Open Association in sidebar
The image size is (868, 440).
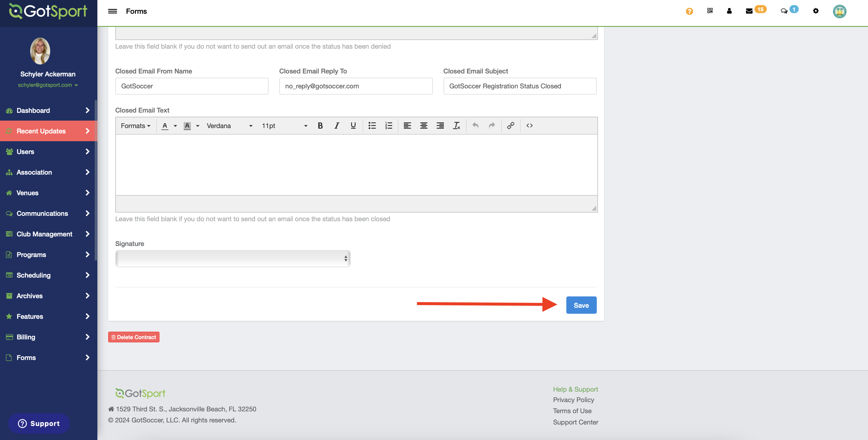pyautogui.click(x=48, y=172)
